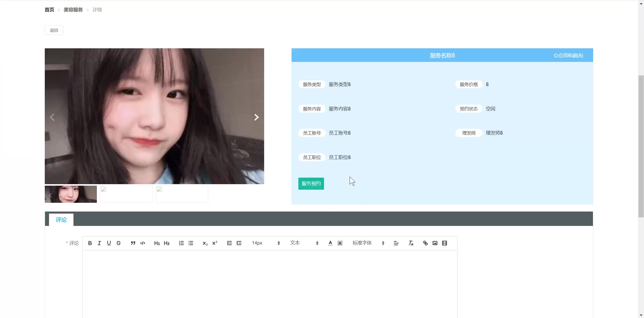Insert a hyperlink
The height and width of the screenshot is (318, 644).
[425, 243]
